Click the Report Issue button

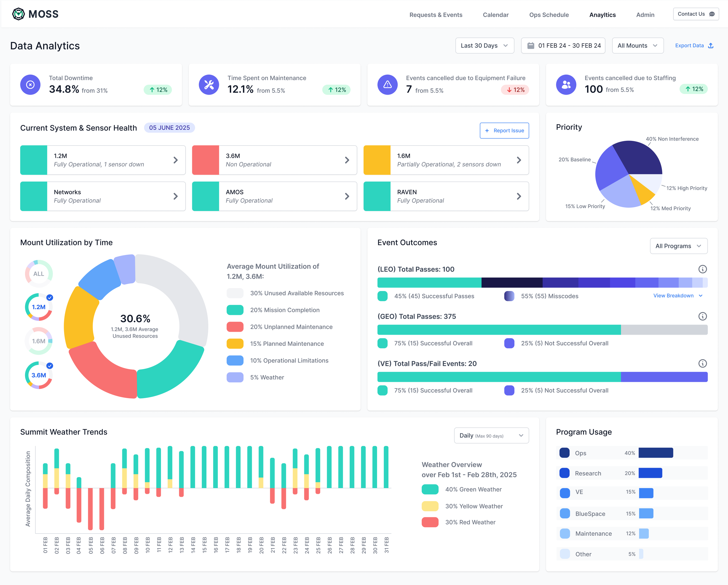(x=504, y=131)
